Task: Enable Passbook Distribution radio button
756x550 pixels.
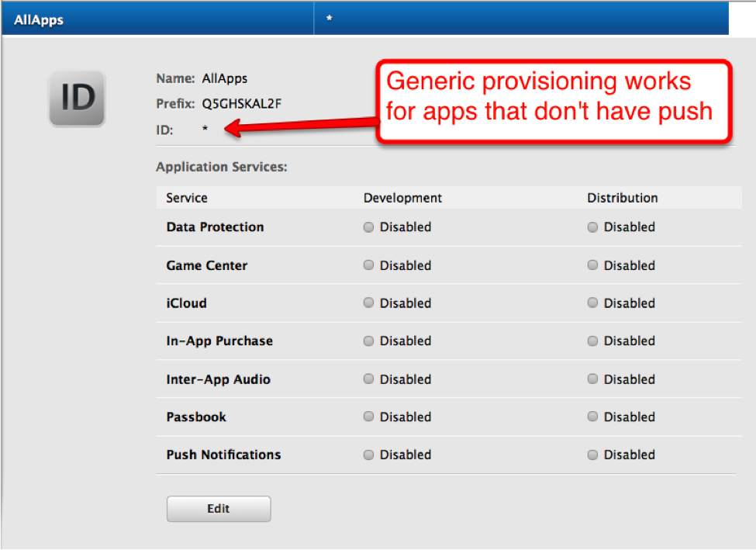Action: pyautogui.click(x=592, y=417)
